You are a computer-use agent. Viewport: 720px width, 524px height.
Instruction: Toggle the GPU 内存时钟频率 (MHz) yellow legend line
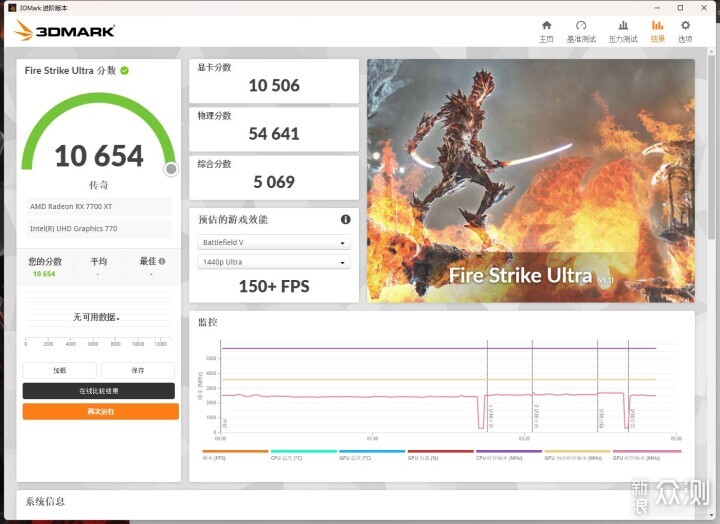(577, 451)
